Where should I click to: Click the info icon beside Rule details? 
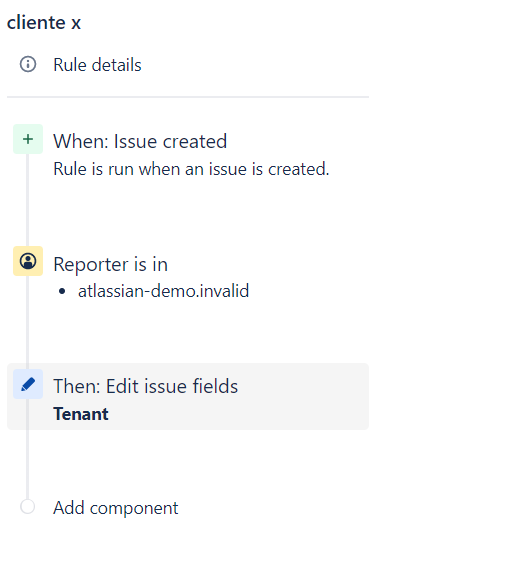[x=28, y=64]
